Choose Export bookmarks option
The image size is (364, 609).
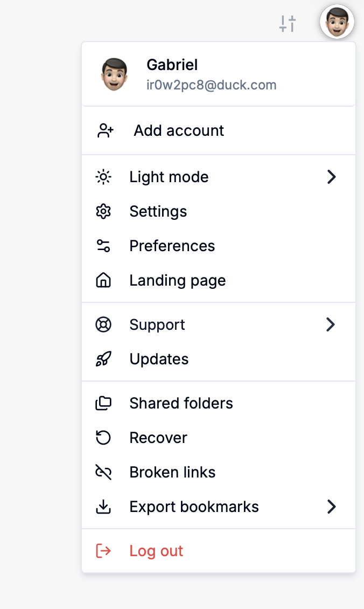219,507
